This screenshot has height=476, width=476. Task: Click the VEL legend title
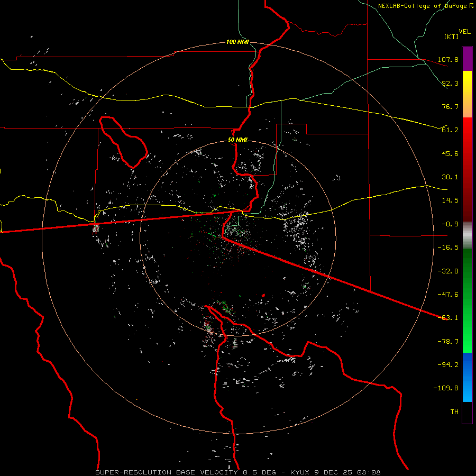point(464,32)
